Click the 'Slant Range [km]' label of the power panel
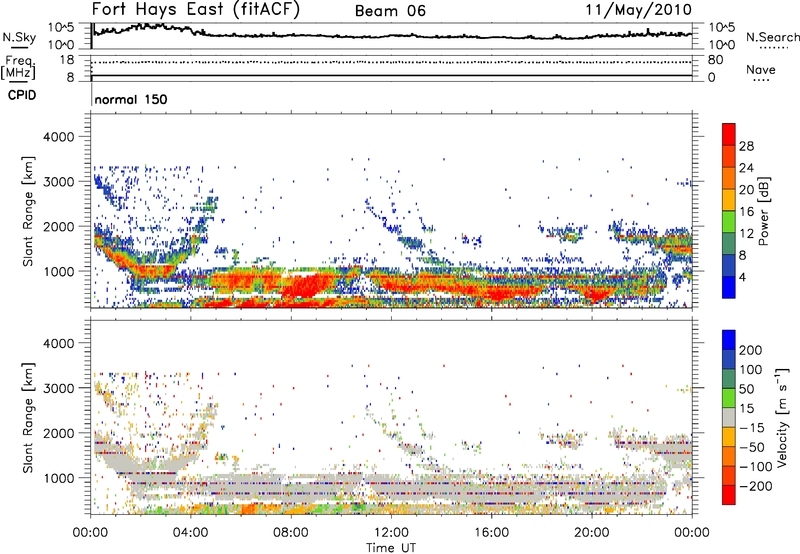This screenshot has width=800, height=554. click(28, 211)
